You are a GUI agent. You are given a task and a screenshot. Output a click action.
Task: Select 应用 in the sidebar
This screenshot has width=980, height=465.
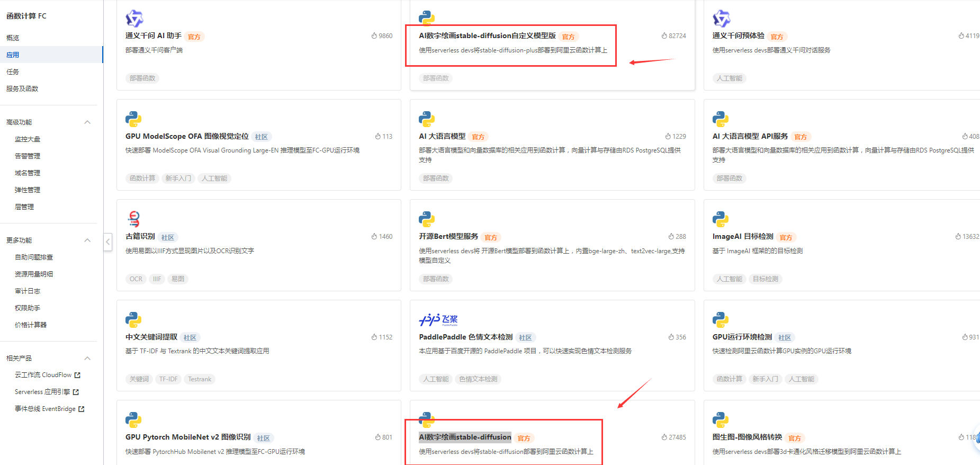(51, 55)
